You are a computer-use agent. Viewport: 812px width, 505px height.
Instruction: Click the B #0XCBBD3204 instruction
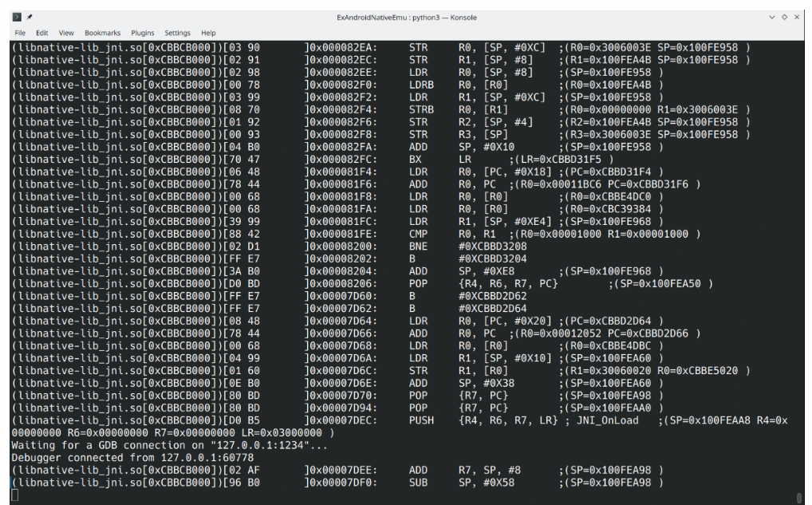tap(468, 259)
